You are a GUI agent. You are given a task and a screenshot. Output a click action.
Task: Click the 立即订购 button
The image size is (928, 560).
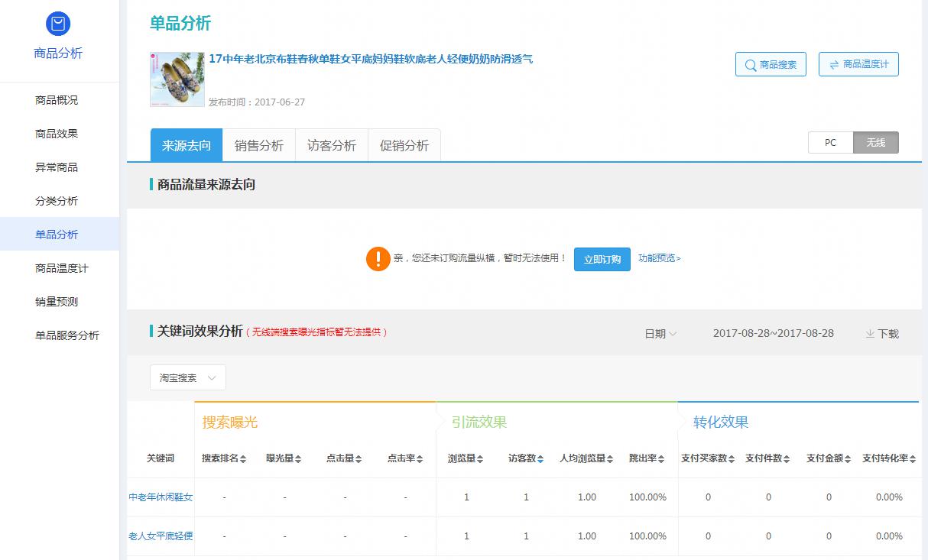602,259
